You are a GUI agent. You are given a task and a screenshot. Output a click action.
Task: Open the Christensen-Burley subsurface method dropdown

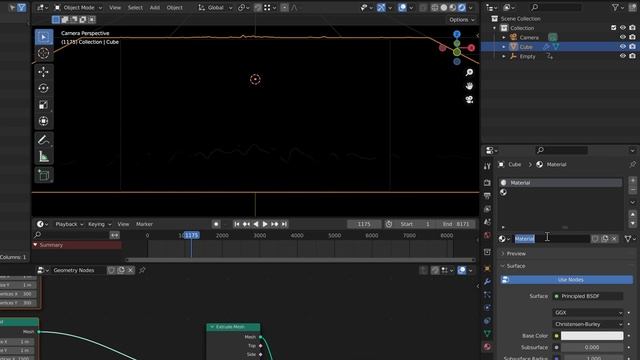tap(588, 324)
